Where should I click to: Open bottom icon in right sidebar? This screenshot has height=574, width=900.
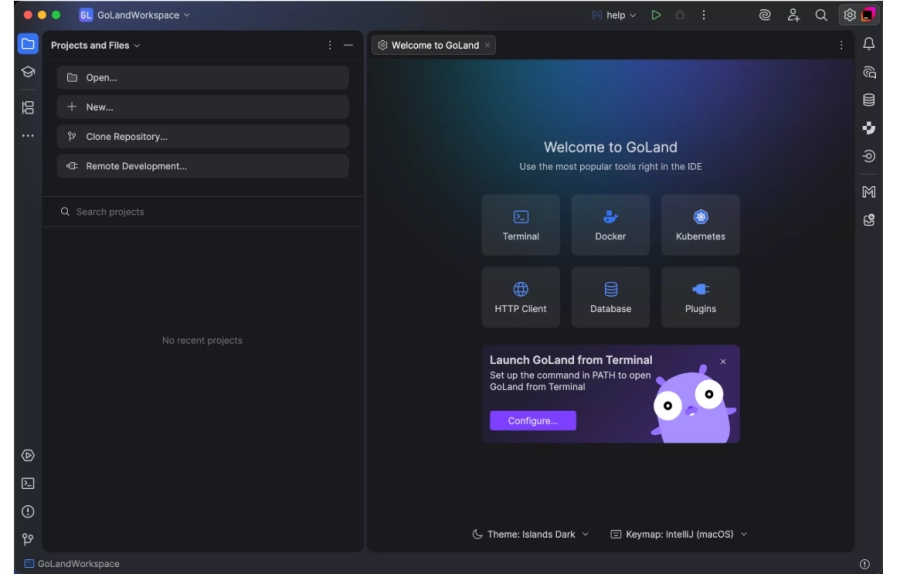coord(869,220)
